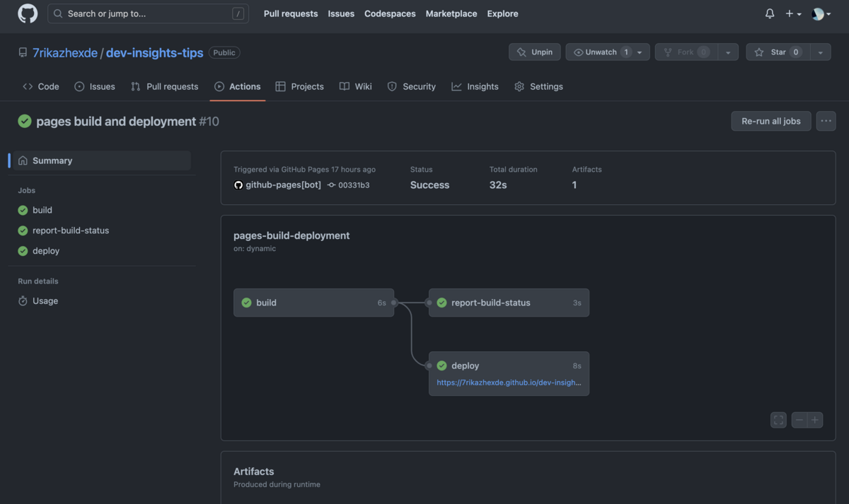The image size is (849, 504).
Task: Open the deploy URL link
Action: (x=508, y=382)
